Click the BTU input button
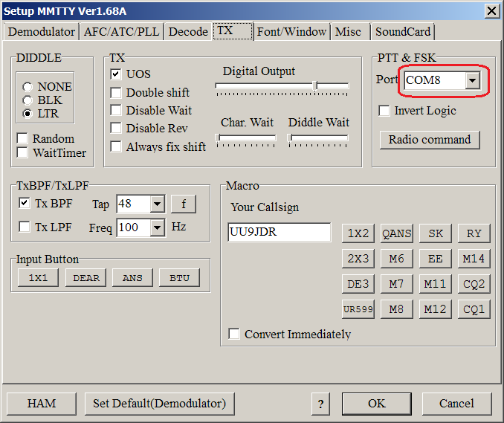504x423 pixels. [x=179, y=277]
